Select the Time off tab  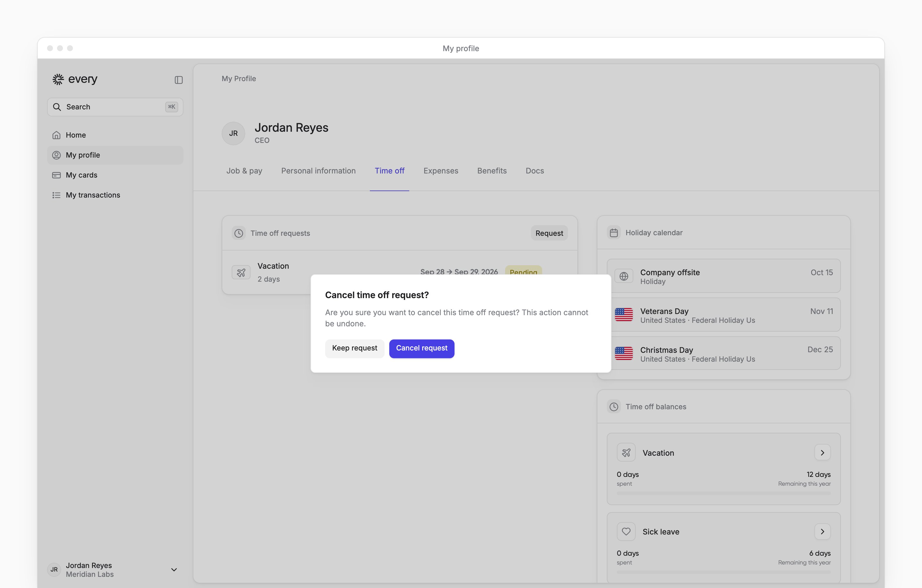tap(389, 171)
